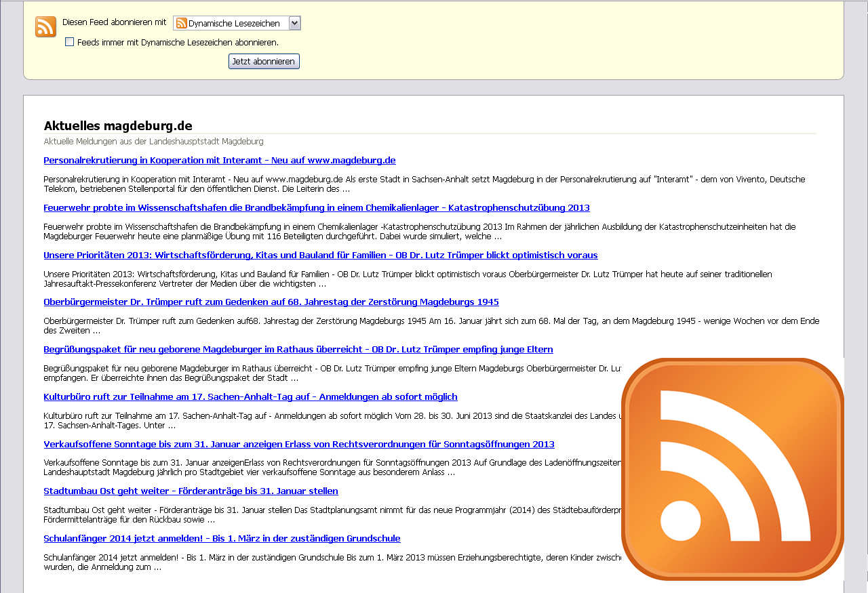The width and height of the screenshot is (868, 593).
Task: Open Verkaufsoffene Sonntage bis 31. Januar link
Action: click(x=299, y=445)
